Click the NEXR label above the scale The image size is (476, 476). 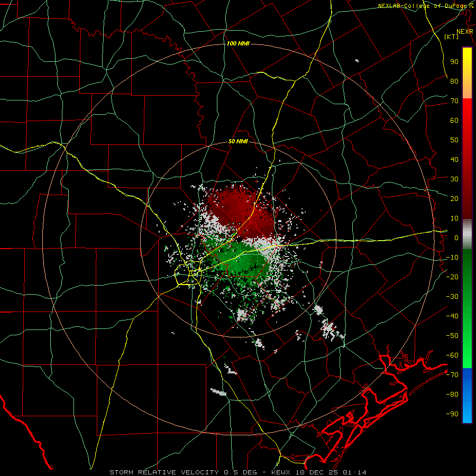coord(464,32)
